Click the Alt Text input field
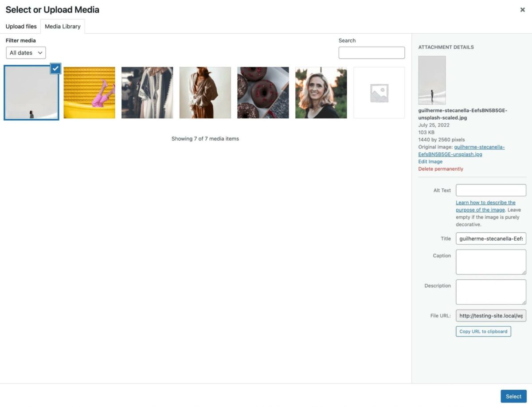Screen dimensions: 532x407 point(490,190)
